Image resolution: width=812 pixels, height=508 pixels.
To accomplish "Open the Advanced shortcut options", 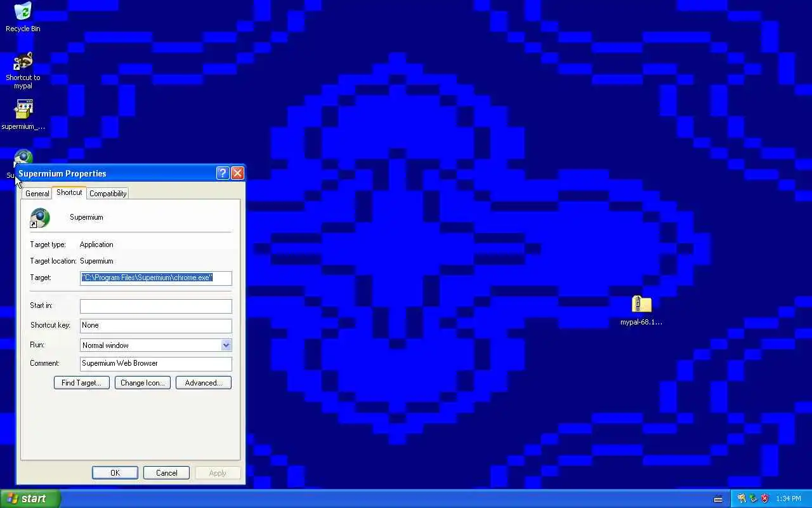I will click(204, 383).
